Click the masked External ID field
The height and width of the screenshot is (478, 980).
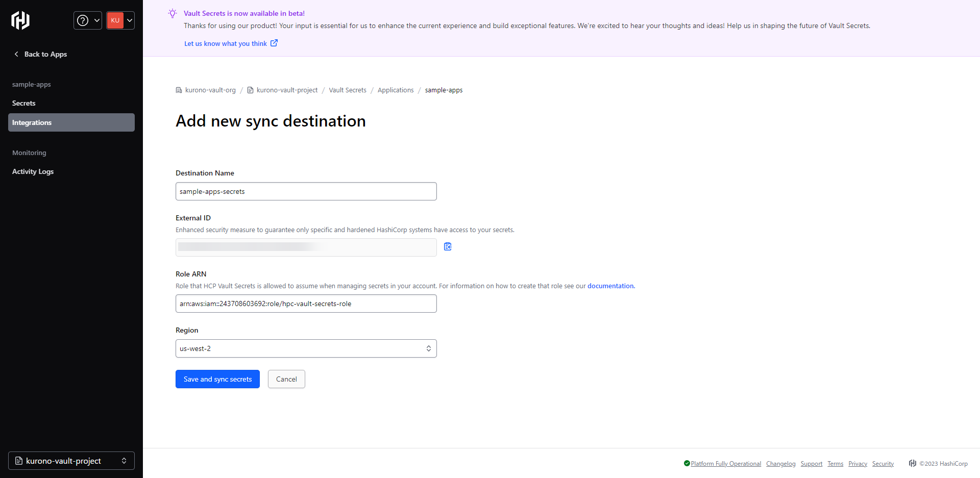click(x=306, y=247)
